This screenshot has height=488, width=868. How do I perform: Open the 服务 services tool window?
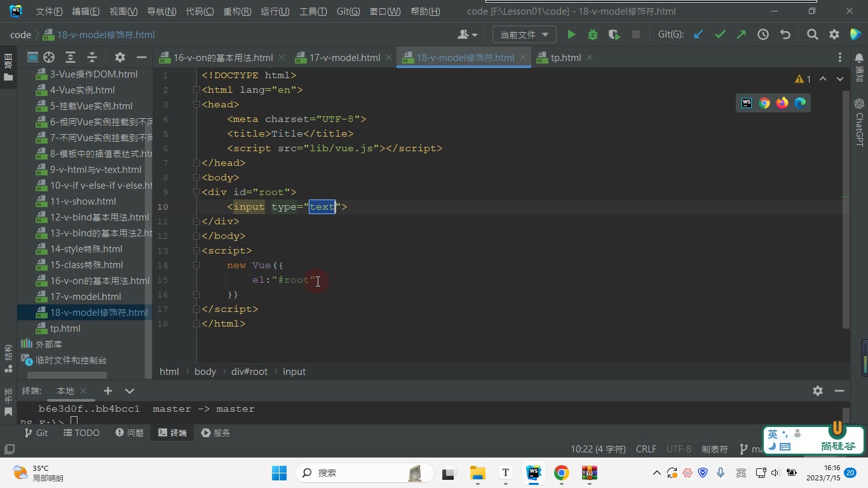pyautogui.click(x=215, y=433)
